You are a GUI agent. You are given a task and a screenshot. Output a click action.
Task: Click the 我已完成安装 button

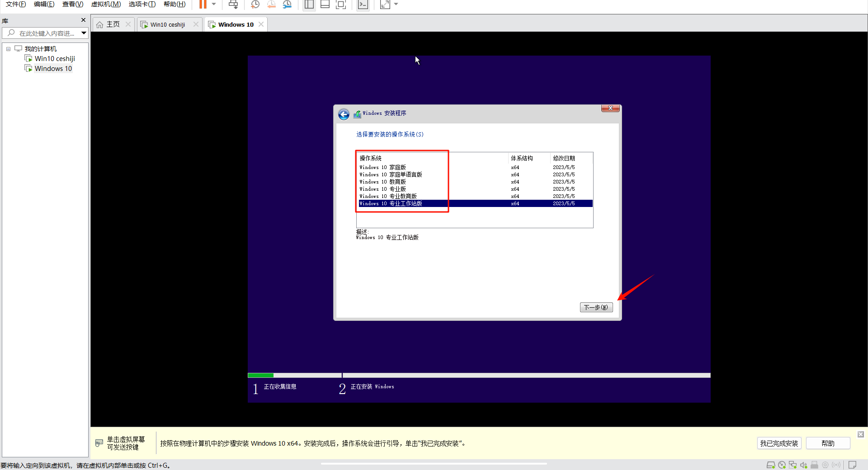pyautogui.click(x=779, y=443)
